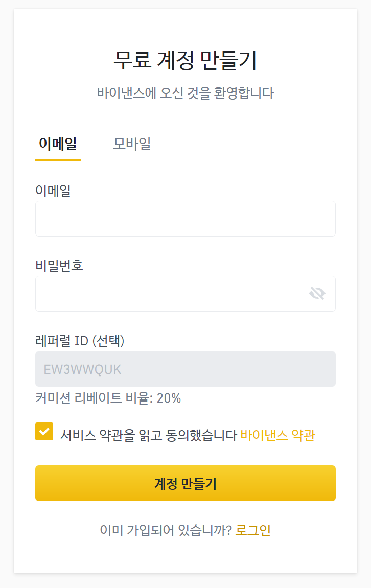The height and width of the screenshot is (588, 371).
Task: Click the yellow underline beneath 이메일 tab
Action: click(x=58, y=160)
